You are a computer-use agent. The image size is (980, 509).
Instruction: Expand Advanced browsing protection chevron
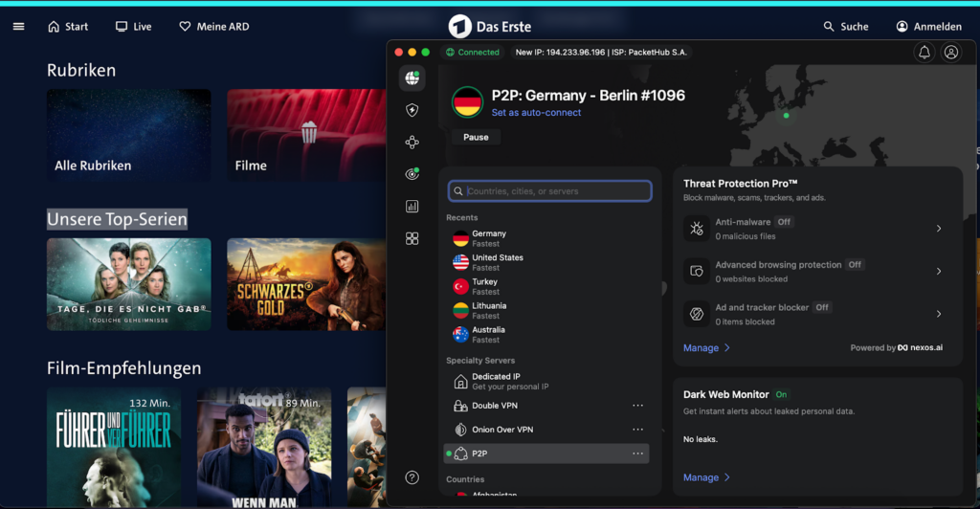click(939, 271)
